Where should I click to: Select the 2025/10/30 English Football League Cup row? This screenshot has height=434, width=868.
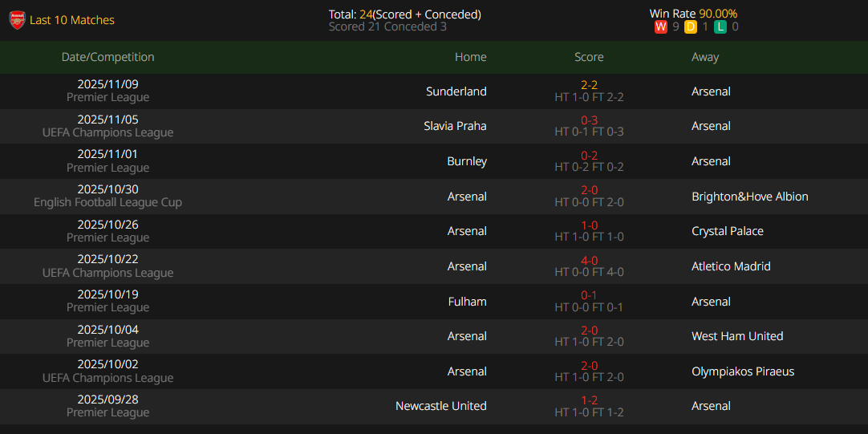pyautogui.click(x=107, y=196)
